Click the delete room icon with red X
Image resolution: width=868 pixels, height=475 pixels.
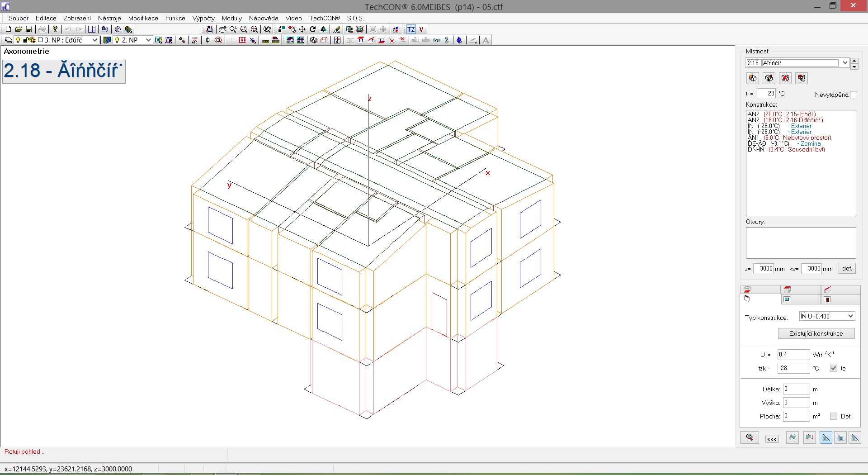click(785, 78)
